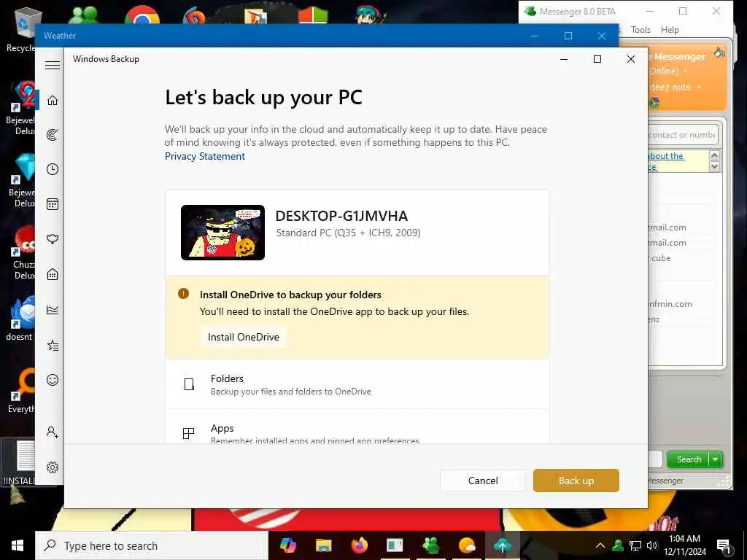
Task: Open File Explorer from the taskbar
Action: pyautogui.click(x=323, y=545)
